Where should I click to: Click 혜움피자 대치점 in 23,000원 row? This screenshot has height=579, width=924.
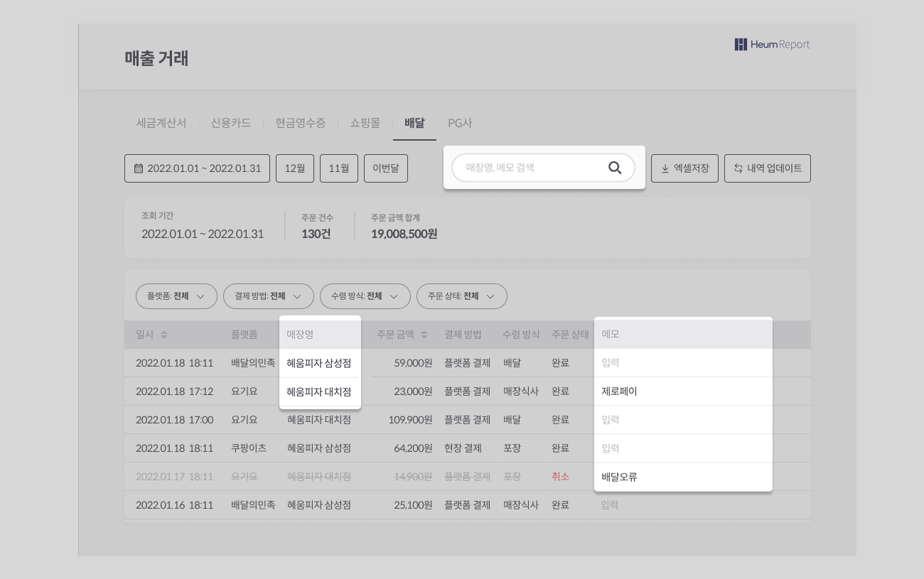[319, 391]
